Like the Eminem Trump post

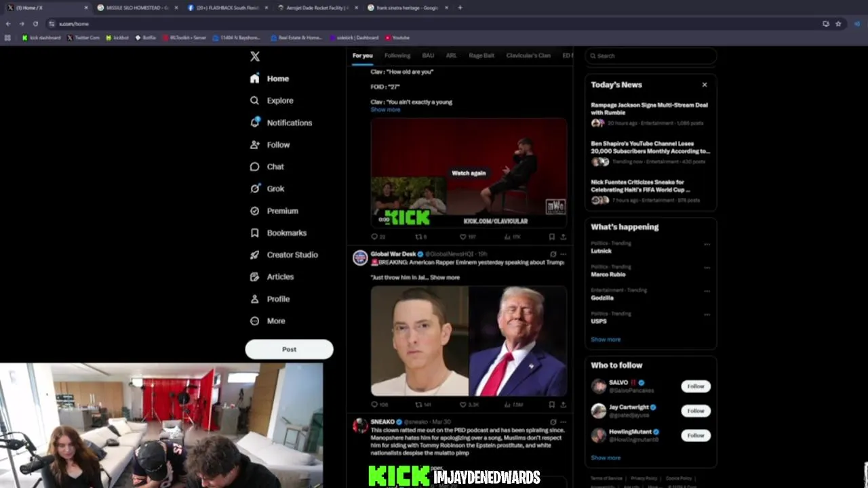pyautogui.click(x=469, y=405)
